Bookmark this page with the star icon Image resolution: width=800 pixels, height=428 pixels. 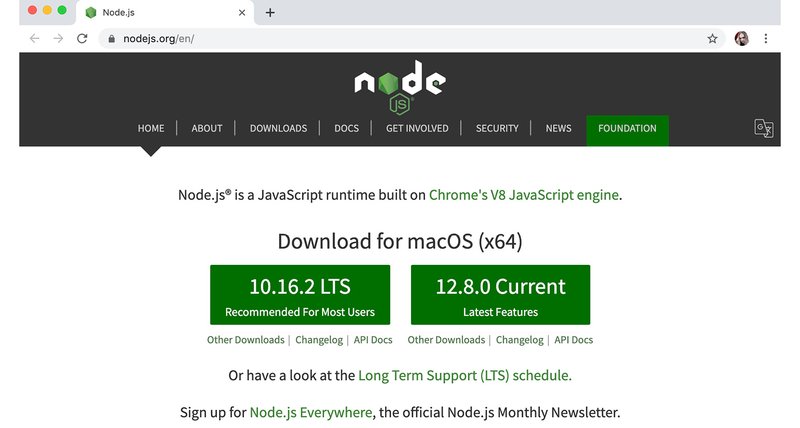pos(712,38)
